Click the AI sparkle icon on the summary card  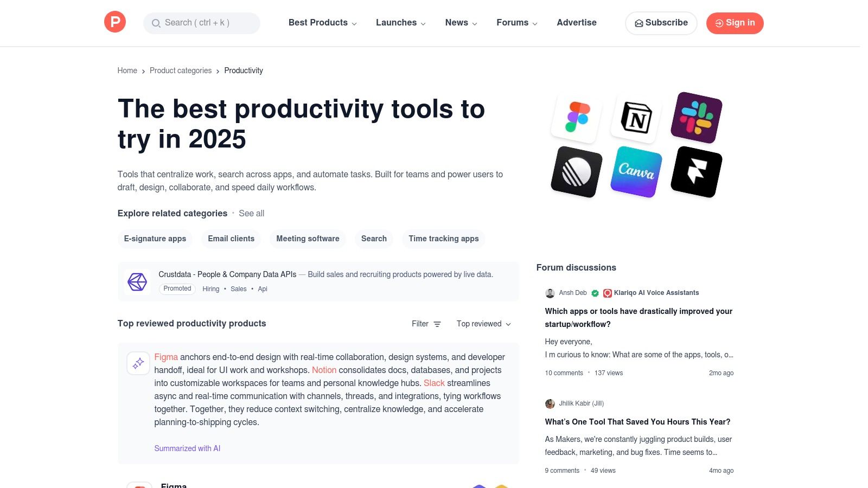(138, 363)
